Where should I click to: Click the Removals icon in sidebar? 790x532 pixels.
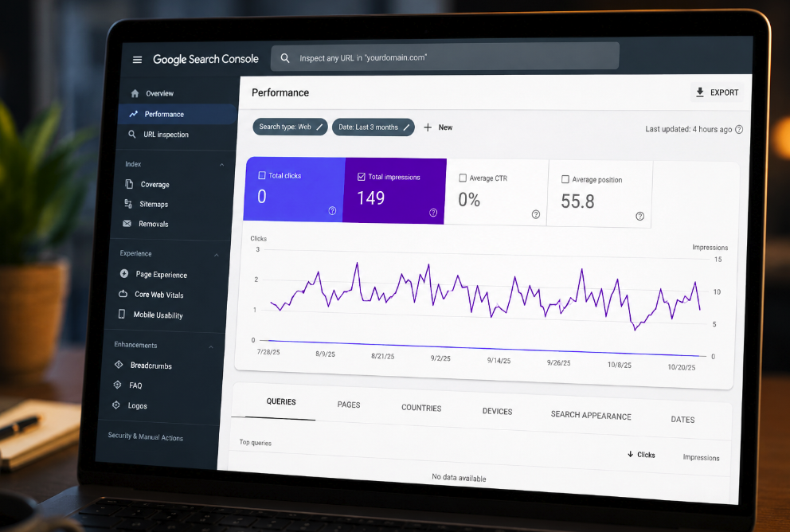(127, 223)
